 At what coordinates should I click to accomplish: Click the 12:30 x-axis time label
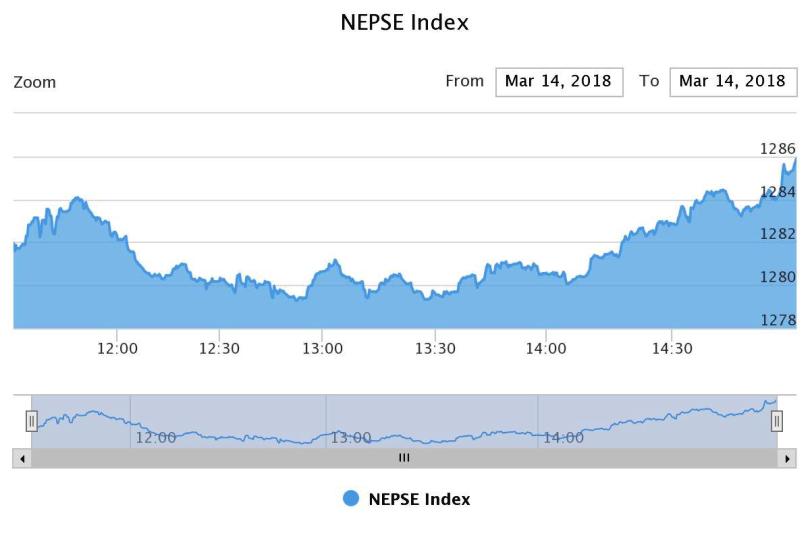click(x=219, y=349)
